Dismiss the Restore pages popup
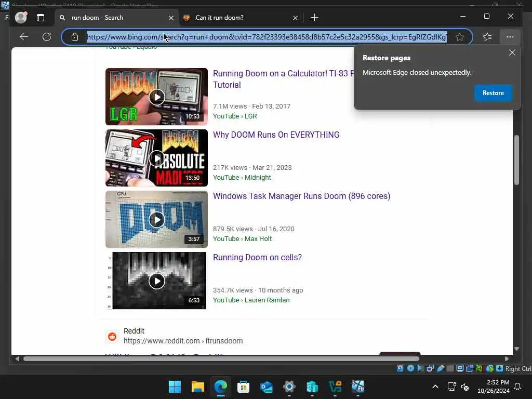Screen dimensions: 532x399 point(512,52)
